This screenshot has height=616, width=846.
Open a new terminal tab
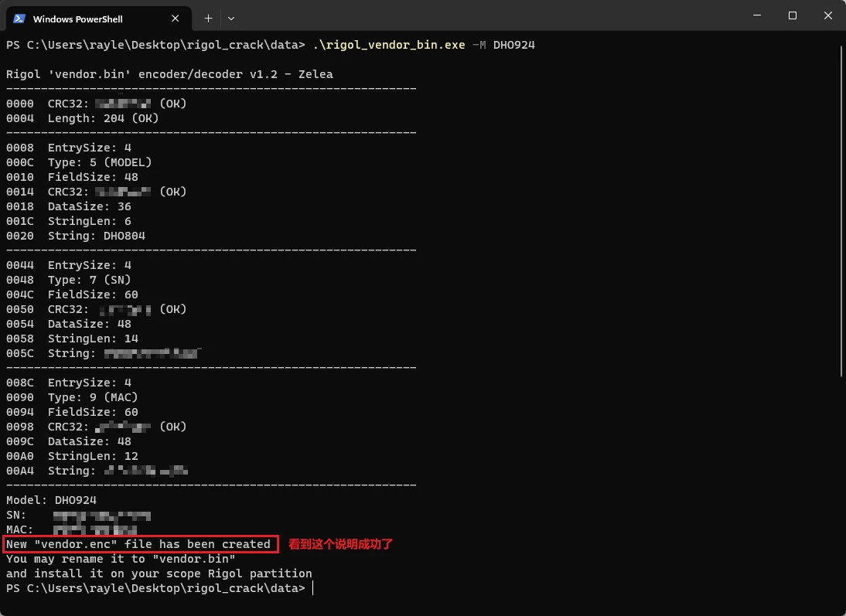208,17
